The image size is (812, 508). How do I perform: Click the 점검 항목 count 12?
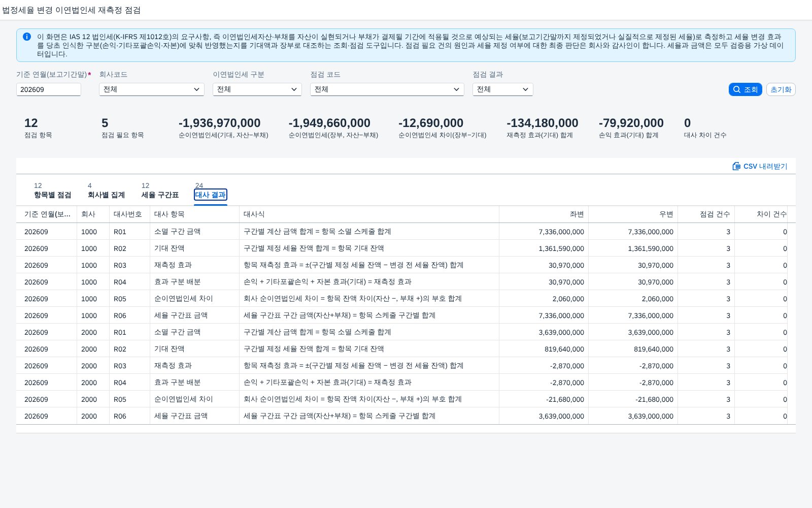click(31, 123)
